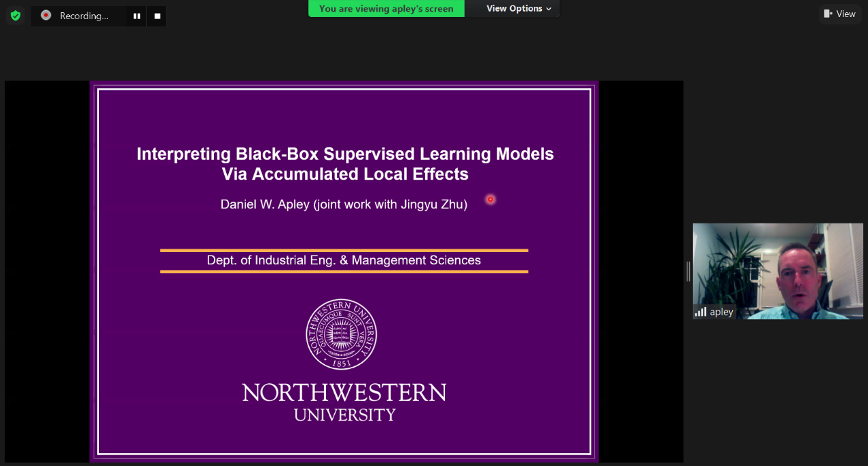Click the apley name label on video

[721, 312]
